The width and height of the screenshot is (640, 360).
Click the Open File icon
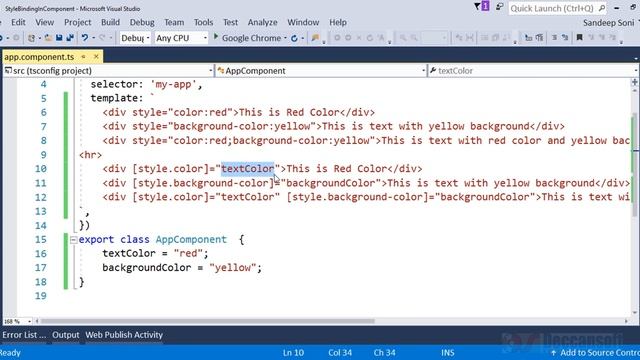[x=48, y=38]
